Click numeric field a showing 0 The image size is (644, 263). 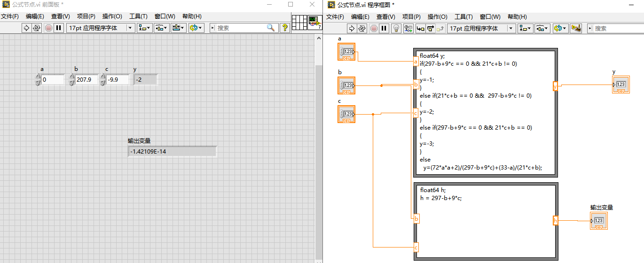coord(53,80)
